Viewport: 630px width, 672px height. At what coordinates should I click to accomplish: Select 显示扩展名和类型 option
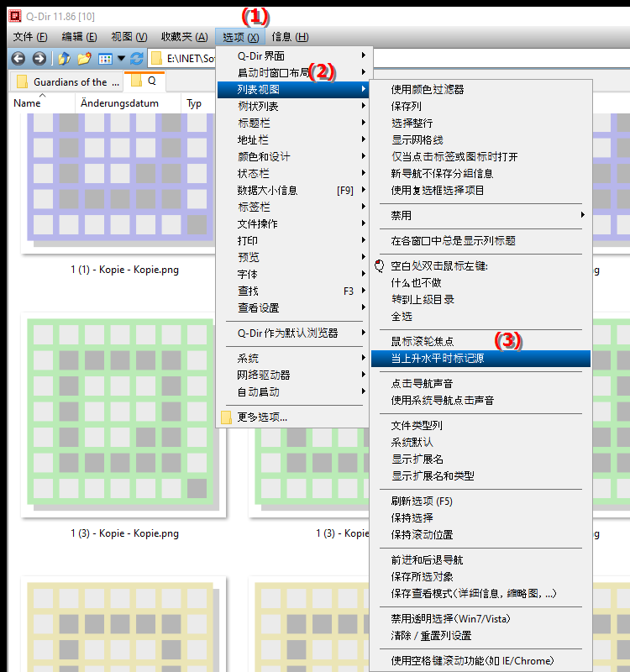pos(480,475)
